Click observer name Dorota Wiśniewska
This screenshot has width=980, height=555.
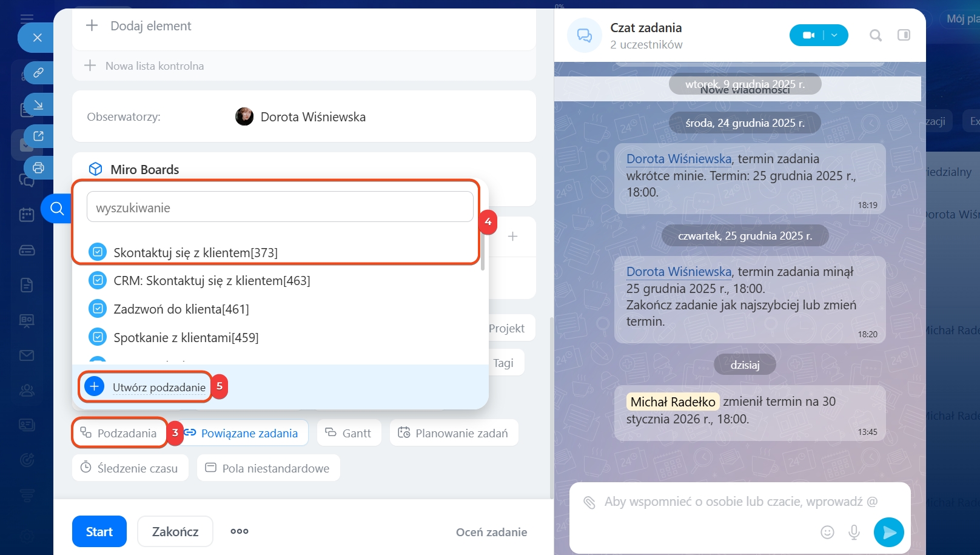(x=313, y=117)
